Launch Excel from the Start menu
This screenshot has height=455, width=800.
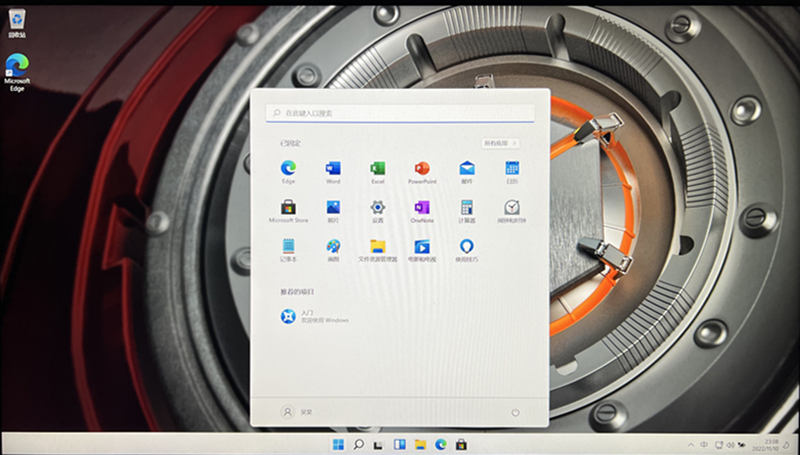click(x=378, y=172)
